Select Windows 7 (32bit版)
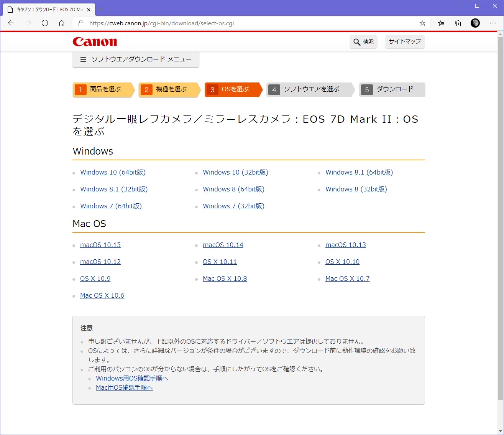The image size is (504, 435). click(233, 206)
